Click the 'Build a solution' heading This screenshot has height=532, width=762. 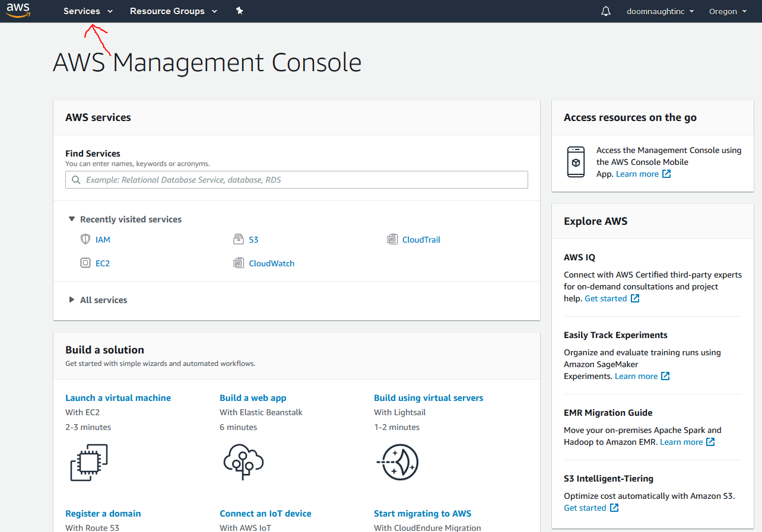(104, 350)
